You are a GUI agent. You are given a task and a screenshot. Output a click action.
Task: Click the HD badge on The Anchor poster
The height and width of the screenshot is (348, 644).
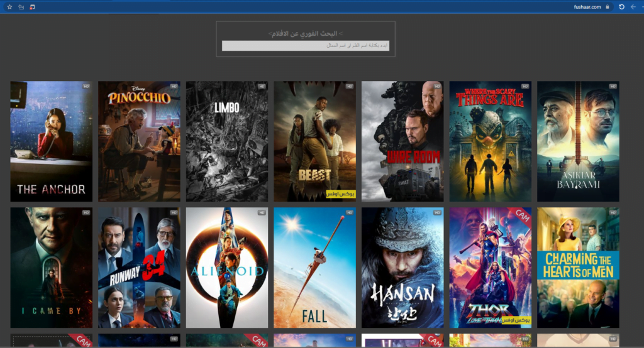[86, 85]
